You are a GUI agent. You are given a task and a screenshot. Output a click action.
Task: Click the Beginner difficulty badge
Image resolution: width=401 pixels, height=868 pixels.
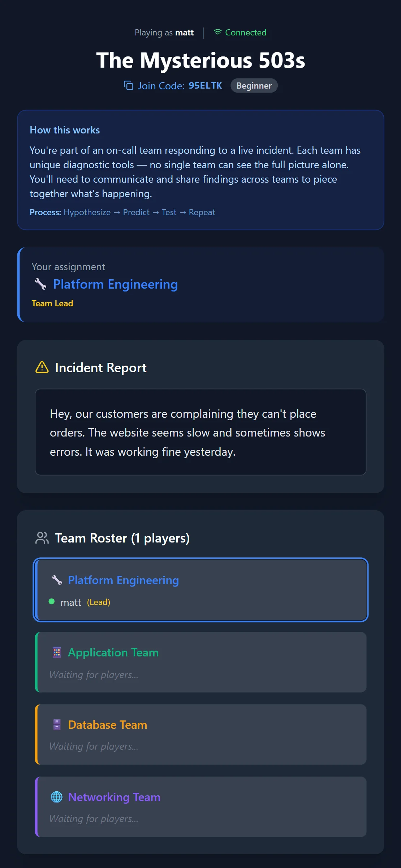point(254,86)
